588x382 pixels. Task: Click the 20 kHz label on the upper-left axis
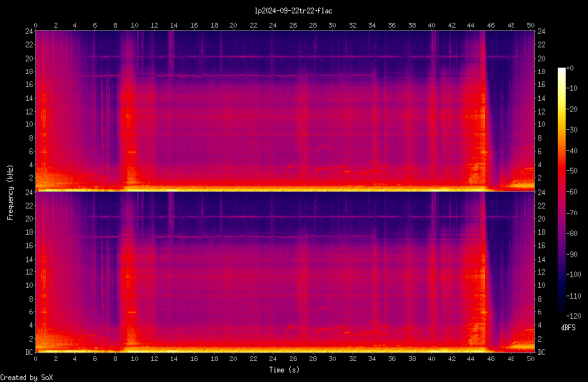29,58
